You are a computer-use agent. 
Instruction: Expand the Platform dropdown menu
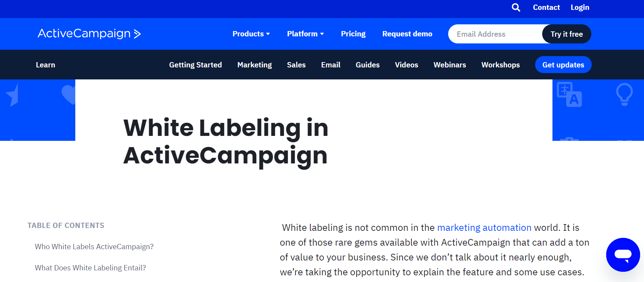coord(305,34)
